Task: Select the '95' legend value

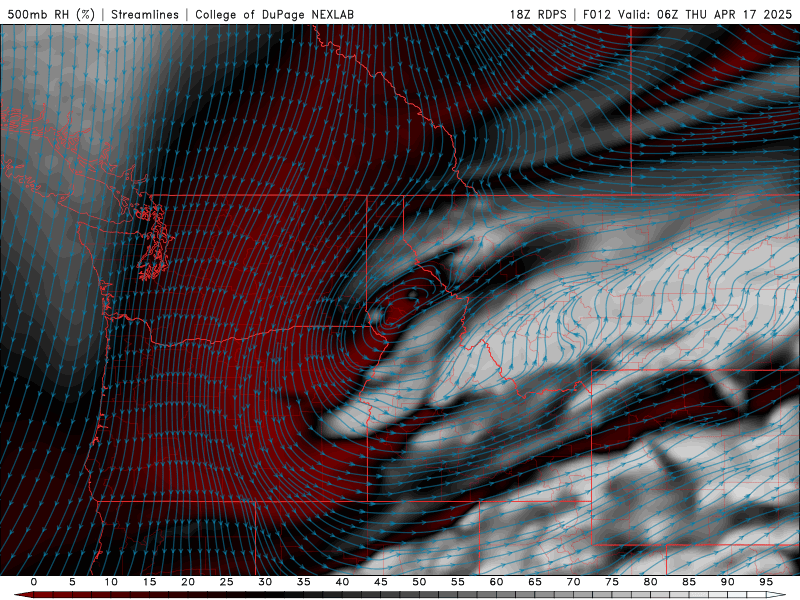Action: click(x=766, y=582)
